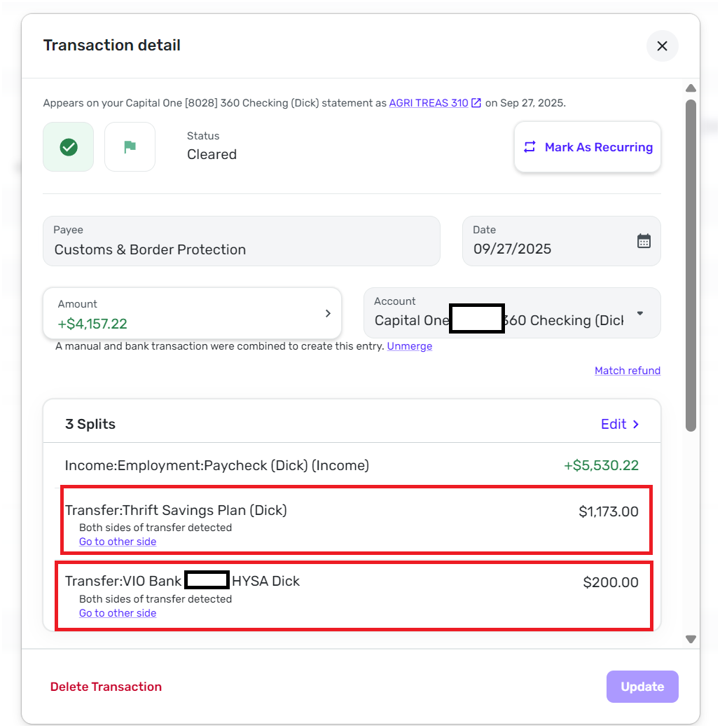This screenshot has width=720, height=728.
Task: Click the scrollbar down arrow
Action: [691, 639]
